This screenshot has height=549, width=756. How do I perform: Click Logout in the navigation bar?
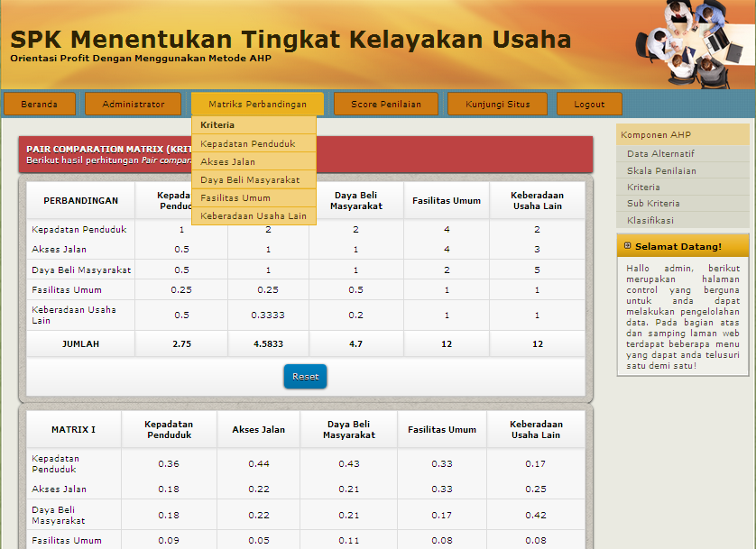coord(588,103)
